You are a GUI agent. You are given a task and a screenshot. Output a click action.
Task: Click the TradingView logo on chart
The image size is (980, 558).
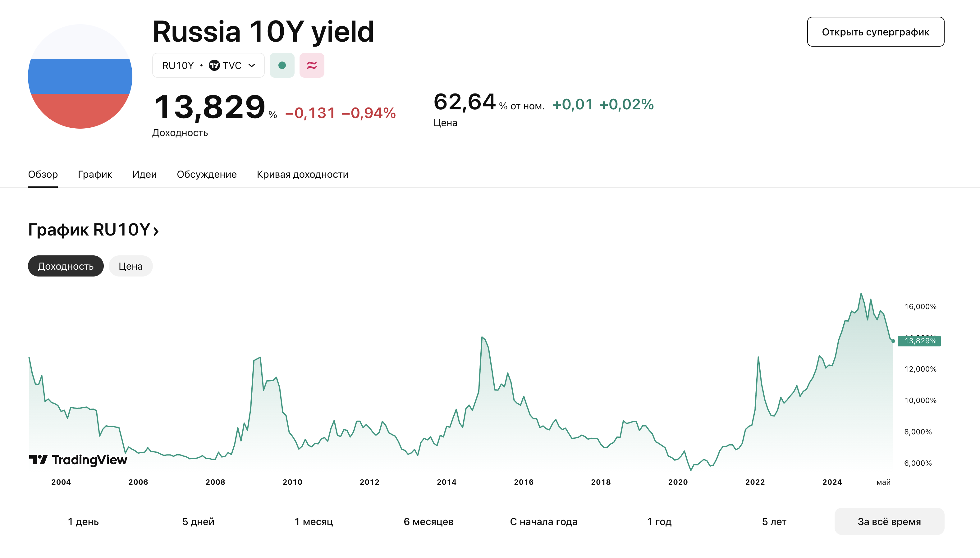78,460
